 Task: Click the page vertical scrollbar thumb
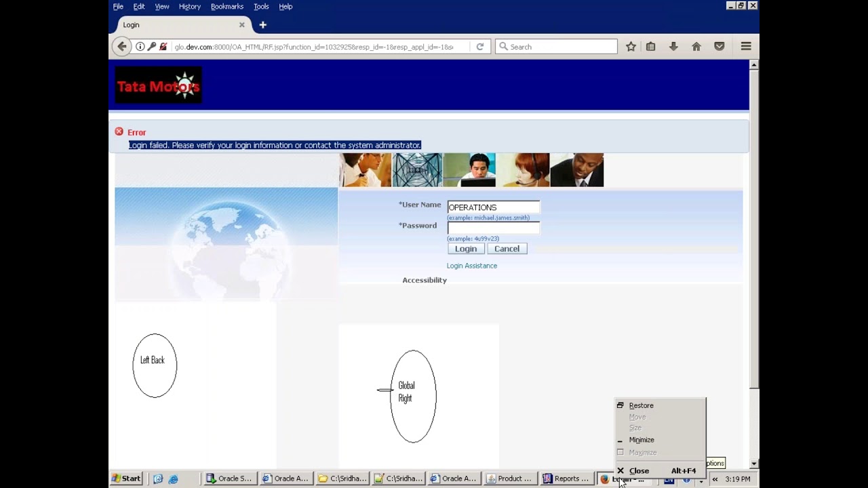754,229
